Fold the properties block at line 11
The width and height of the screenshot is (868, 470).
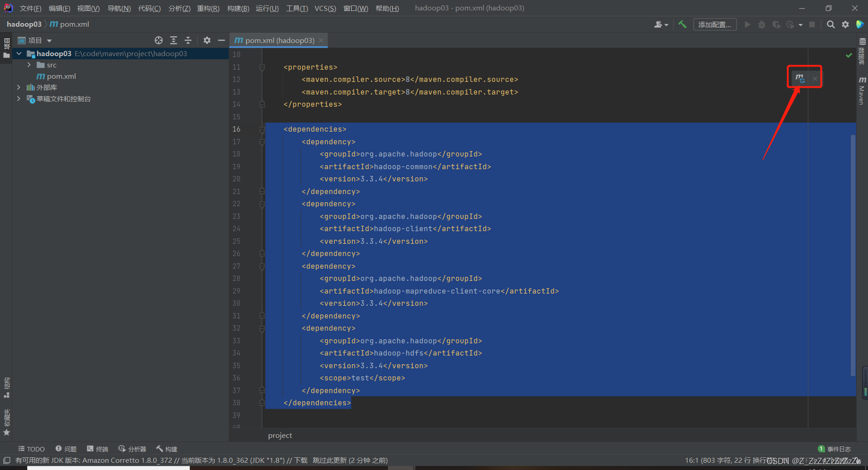click(262, 67)
